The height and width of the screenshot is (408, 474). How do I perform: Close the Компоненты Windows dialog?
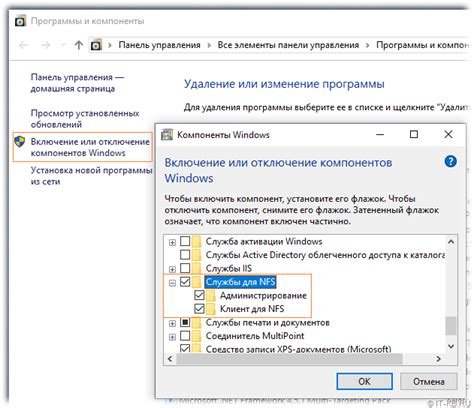pos(448,134)
